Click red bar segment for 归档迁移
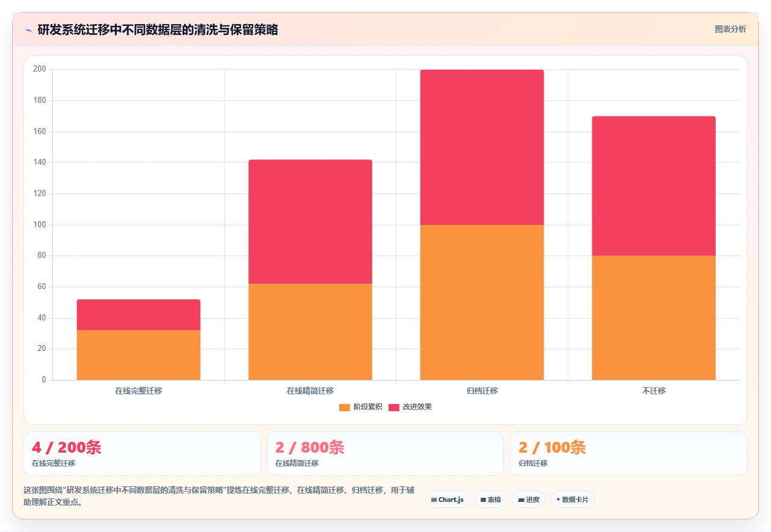 (482, 147)
